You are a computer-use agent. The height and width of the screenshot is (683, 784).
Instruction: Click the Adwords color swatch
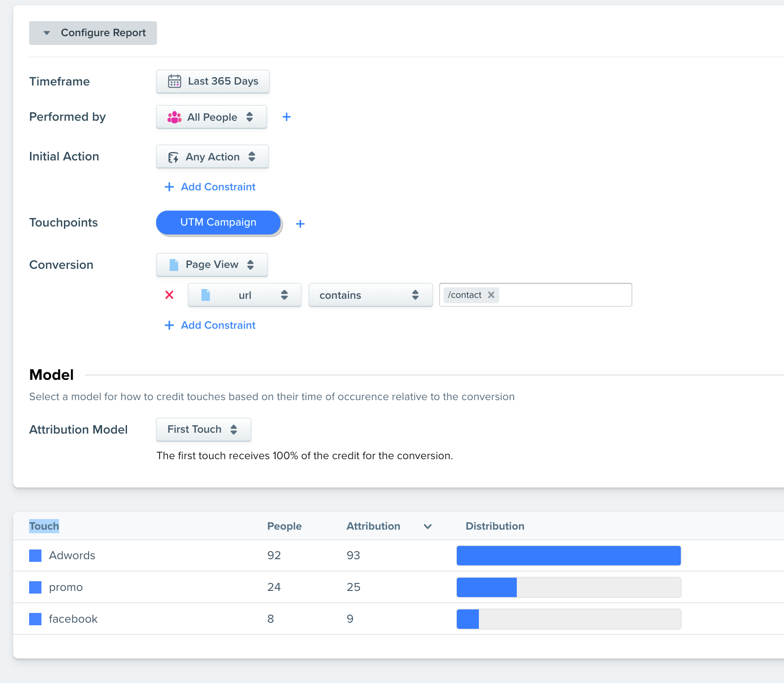point(35,556)
